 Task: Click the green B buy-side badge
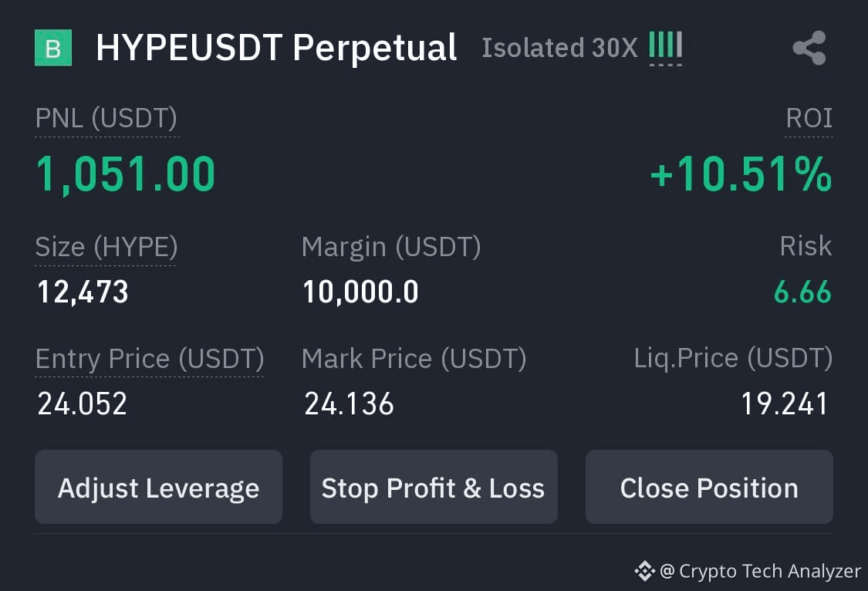[x=53, y=48]
